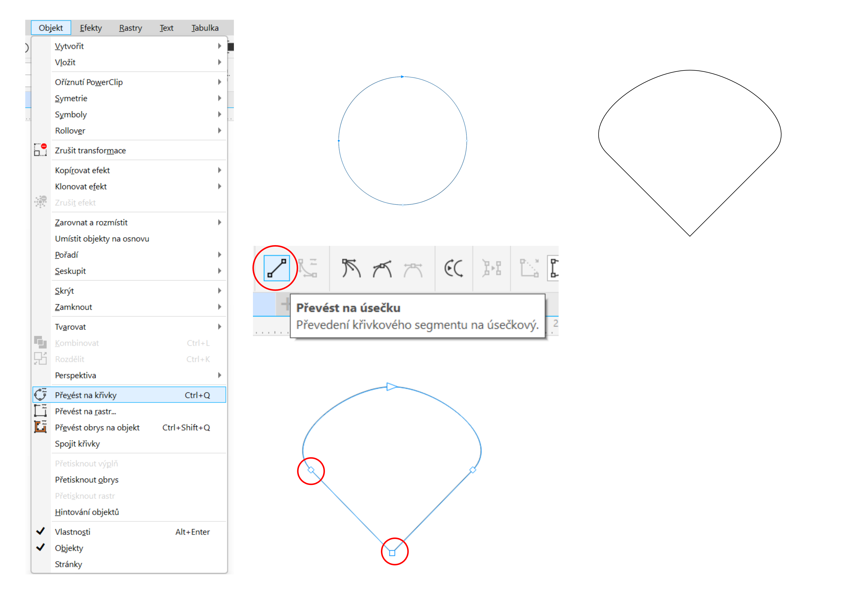Screen dimensions: 868x614
Task: Click Převést obrys na objekt
Action: [97, 428]
